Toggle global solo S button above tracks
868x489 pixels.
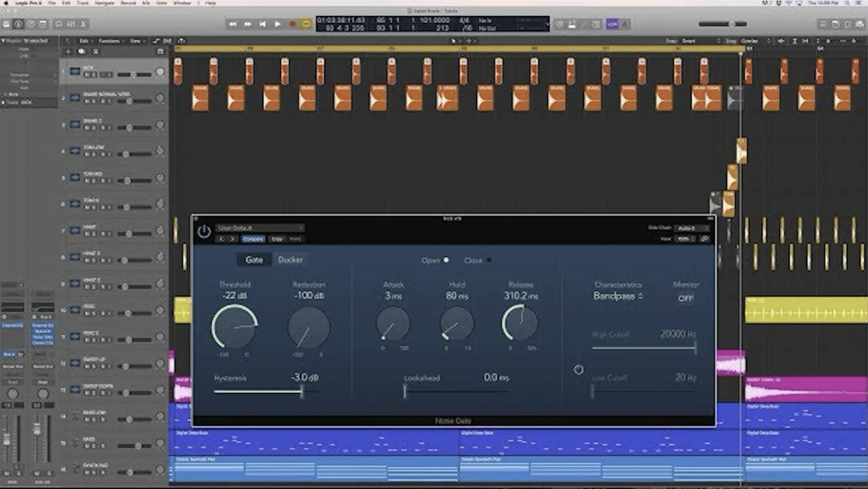point(95,51)
